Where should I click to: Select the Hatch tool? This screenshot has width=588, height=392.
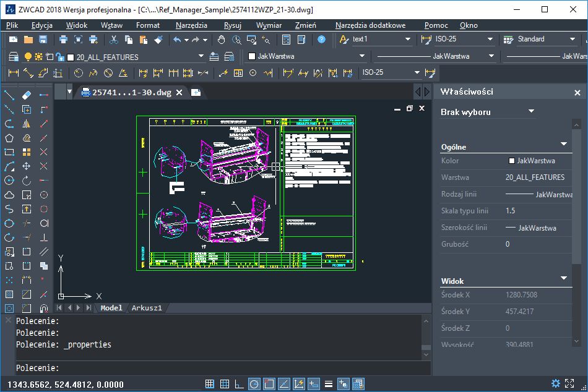9,294
